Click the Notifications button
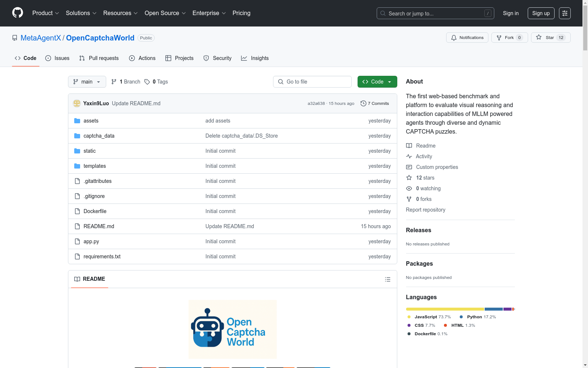Screen dimensions: 588x368 click(x=467, y=38)
